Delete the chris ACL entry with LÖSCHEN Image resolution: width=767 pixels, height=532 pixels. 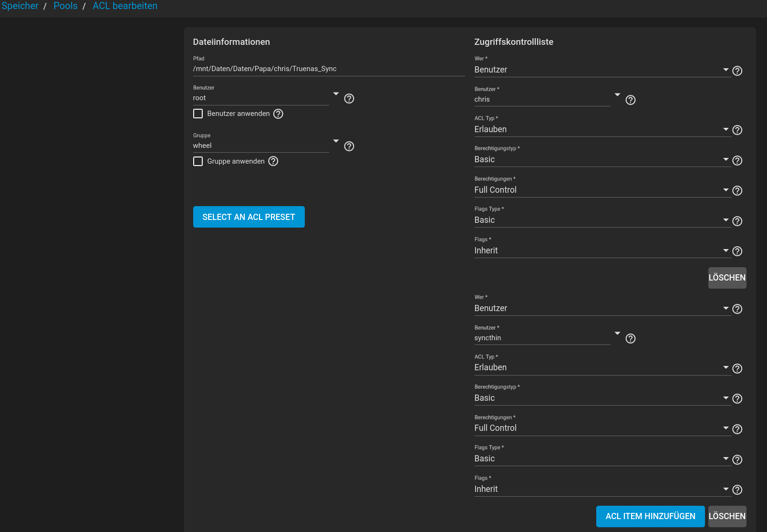pos(726,278)
